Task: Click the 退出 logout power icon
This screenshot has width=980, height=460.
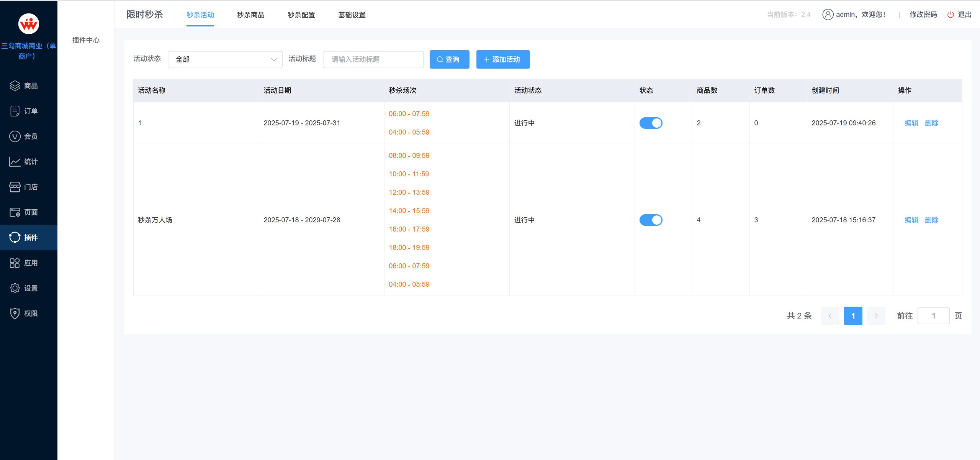Action: (x=950, y=15)
